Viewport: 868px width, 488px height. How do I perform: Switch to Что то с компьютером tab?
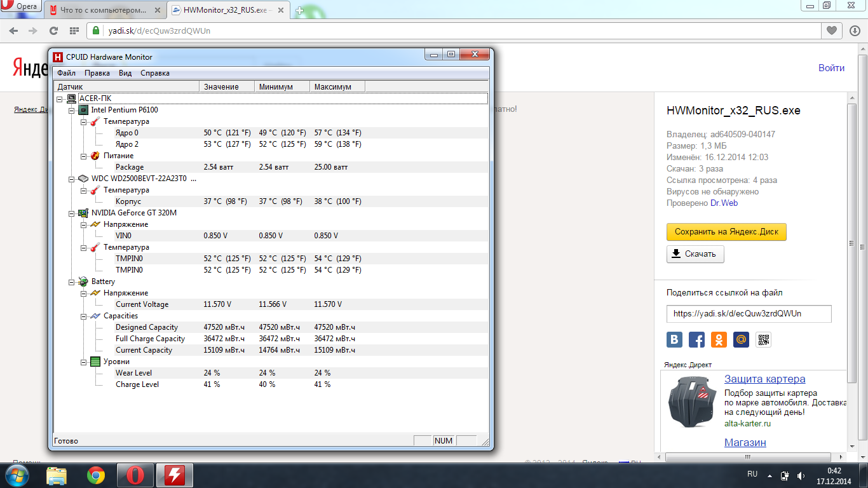105,10
